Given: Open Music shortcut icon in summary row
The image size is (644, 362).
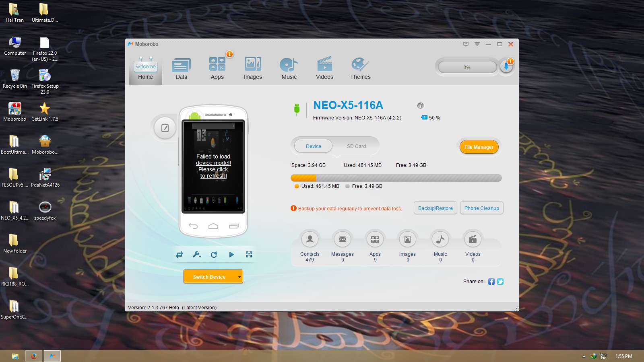Looking at the screenshot, I should coord(440,239).
